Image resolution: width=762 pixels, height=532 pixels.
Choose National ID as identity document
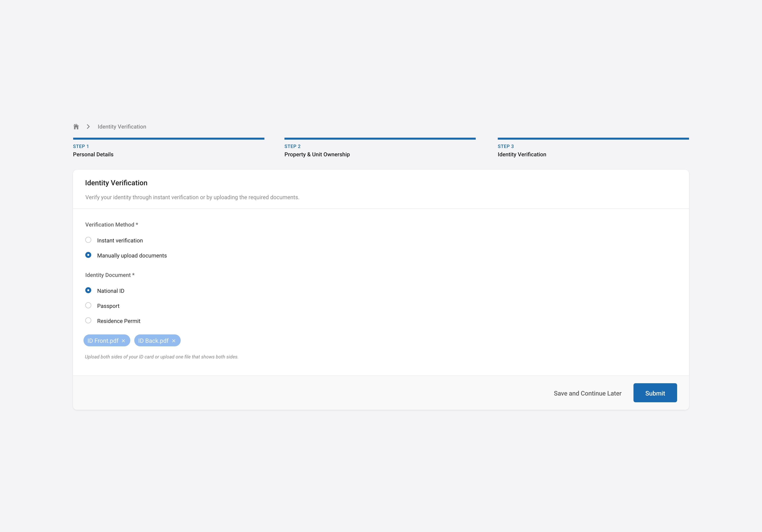[88, 290]
